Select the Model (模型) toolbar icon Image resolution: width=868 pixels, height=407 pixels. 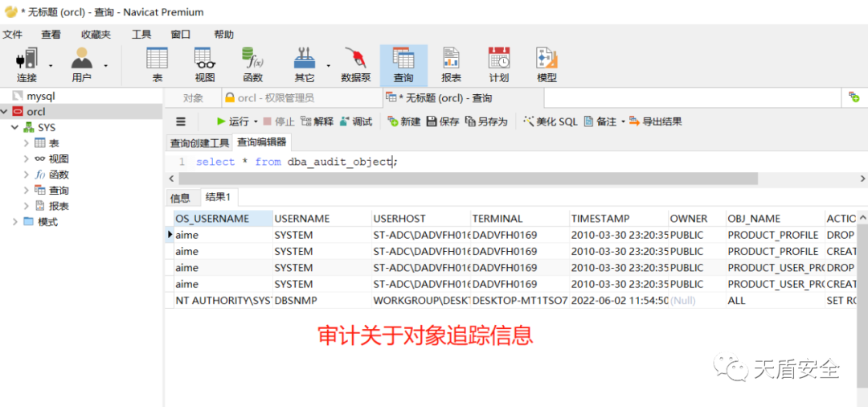click(x=547, y=60)
